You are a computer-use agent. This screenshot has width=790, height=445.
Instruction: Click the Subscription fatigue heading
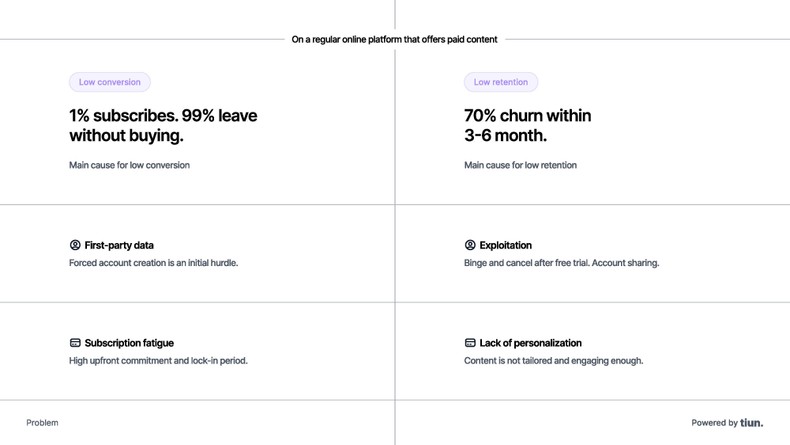click(129, 343)
